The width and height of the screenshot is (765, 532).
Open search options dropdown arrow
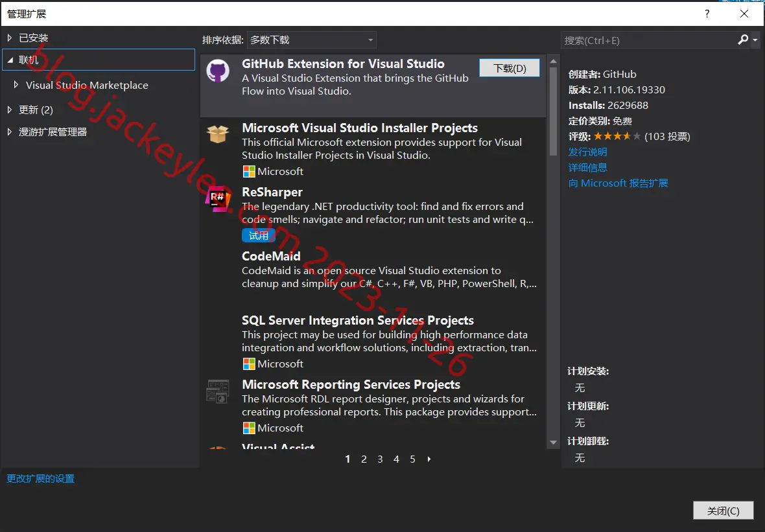[755, 40]
